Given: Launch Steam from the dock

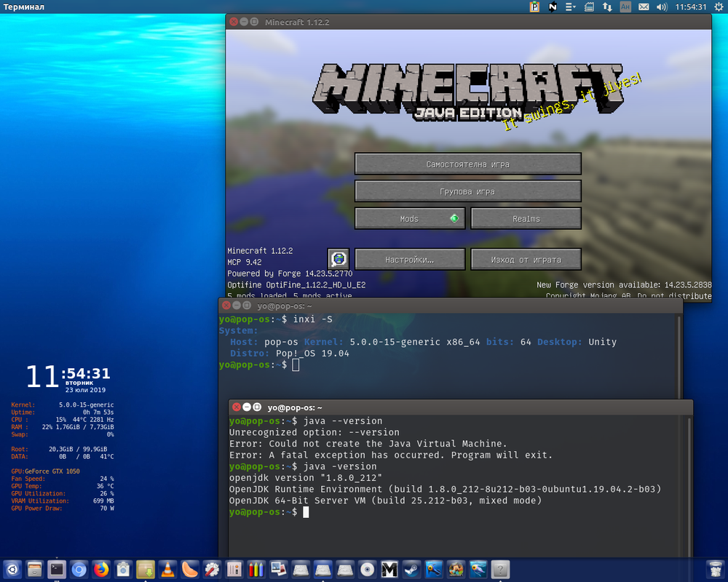Looking at the screenshot, I should pyautogui.click(x=411, y=570).
